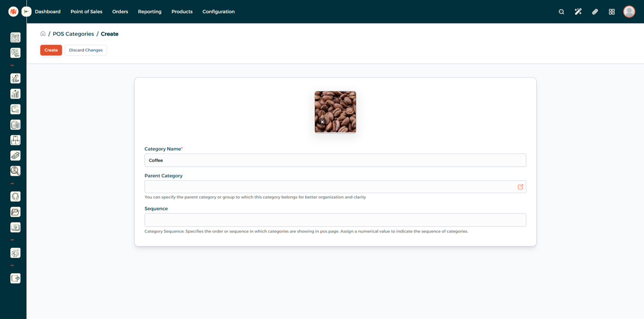Click the search magnifier icon in top bar
The height and width of the screenshot is (319, 644).
[561, 12]
